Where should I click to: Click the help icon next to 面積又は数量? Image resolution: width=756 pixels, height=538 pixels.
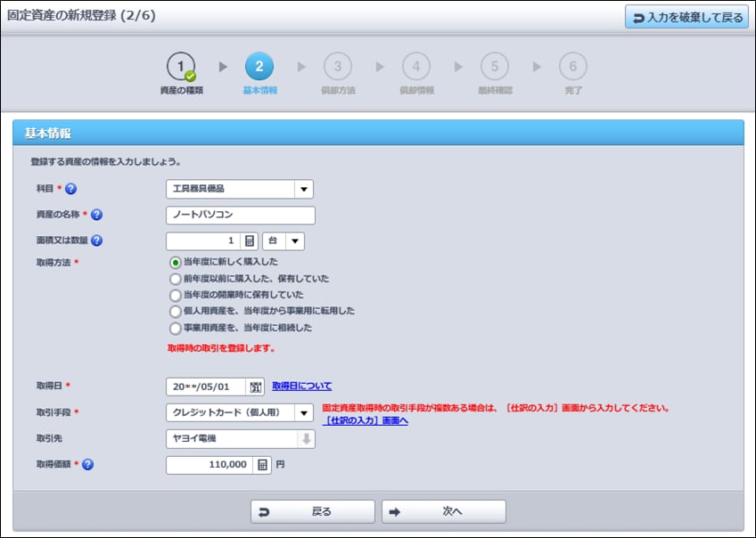coord(97,240)
